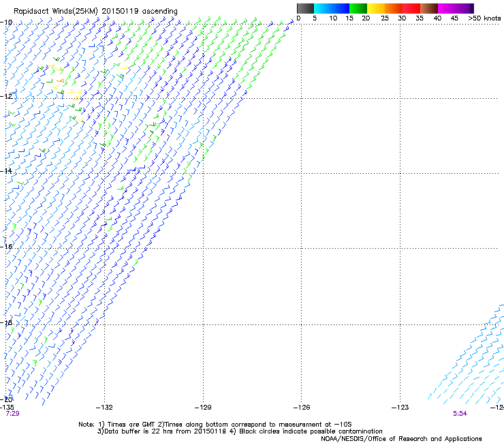Click the -135 longitude axis label
This screenshot has height=443, width=504.
[7, 408]
